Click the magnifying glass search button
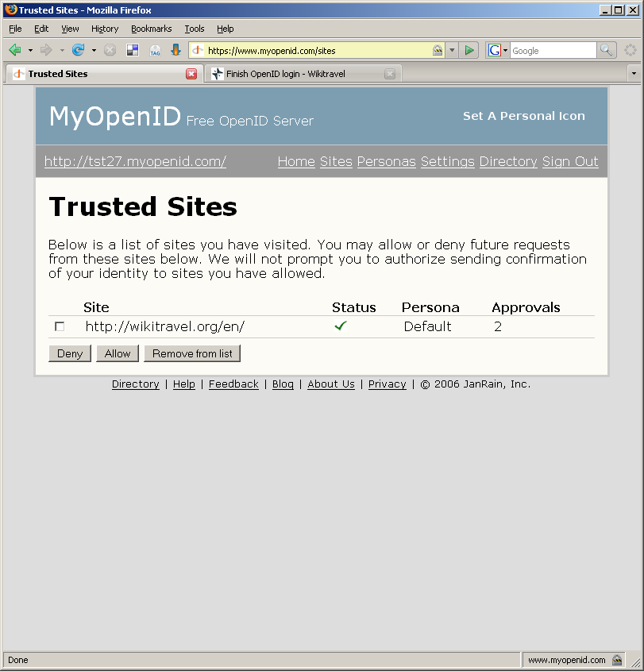Image resolution: width=644 pixels, height=671 pixels. pos(606,51)
